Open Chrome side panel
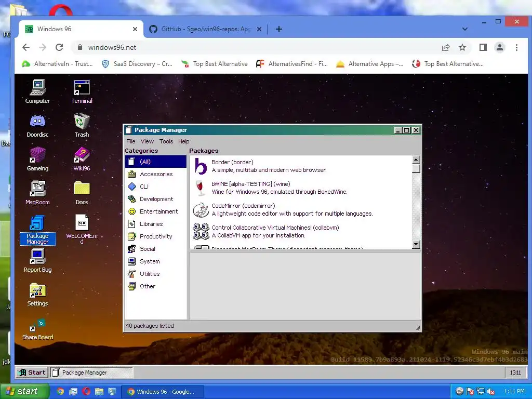 (x=483, y=47)
